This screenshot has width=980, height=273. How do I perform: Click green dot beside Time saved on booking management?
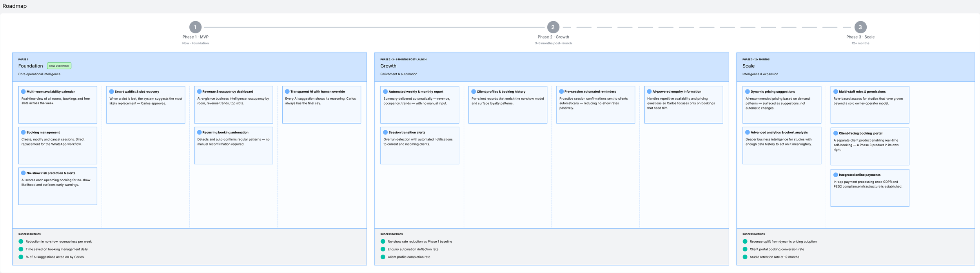[21, 249]
